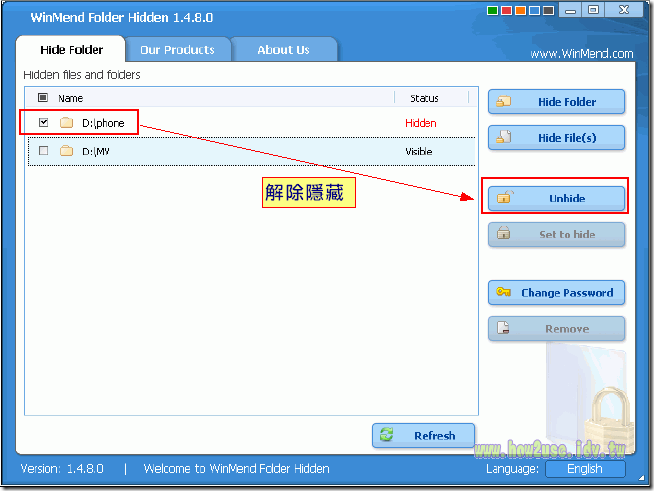Click the Name column header

pos(70,98)
